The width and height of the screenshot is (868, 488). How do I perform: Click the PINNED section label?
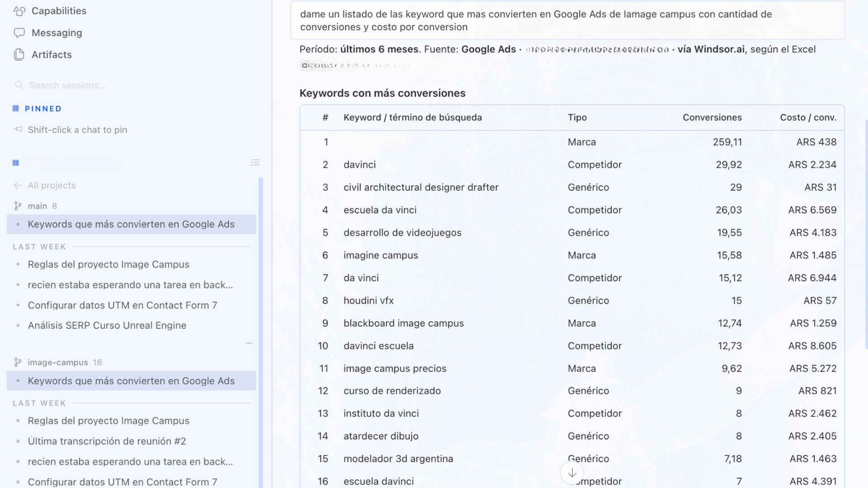tap(43, 108)
